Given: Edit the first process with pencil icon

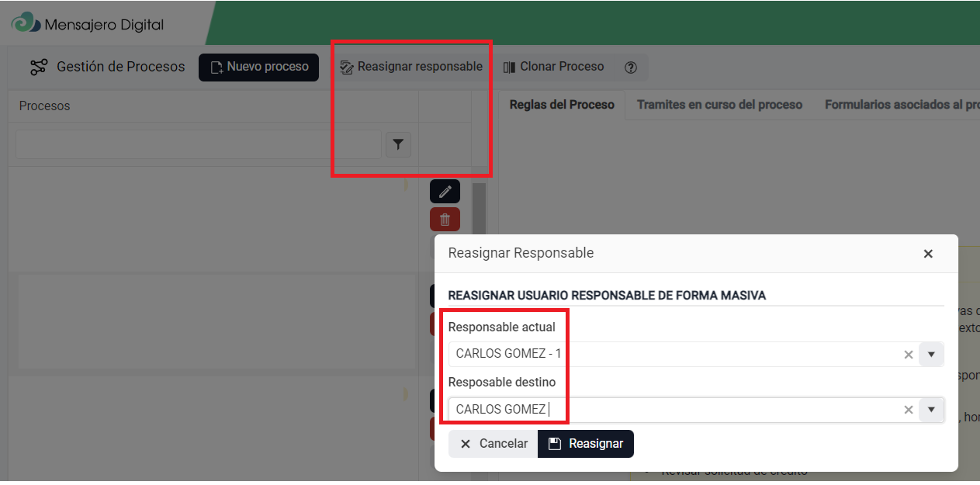Looking at the screenshot, I should pos(445,192).
